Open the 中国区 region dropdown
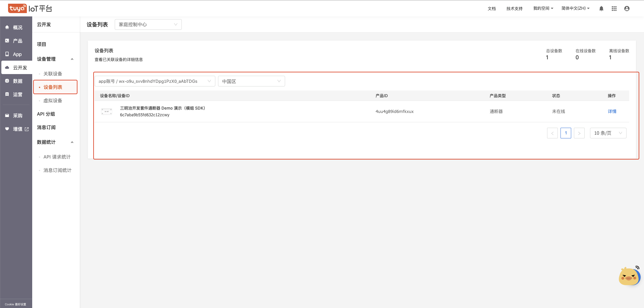Image resolution: width=644 pixels, height=308 pixels. [x=252, y=81]
